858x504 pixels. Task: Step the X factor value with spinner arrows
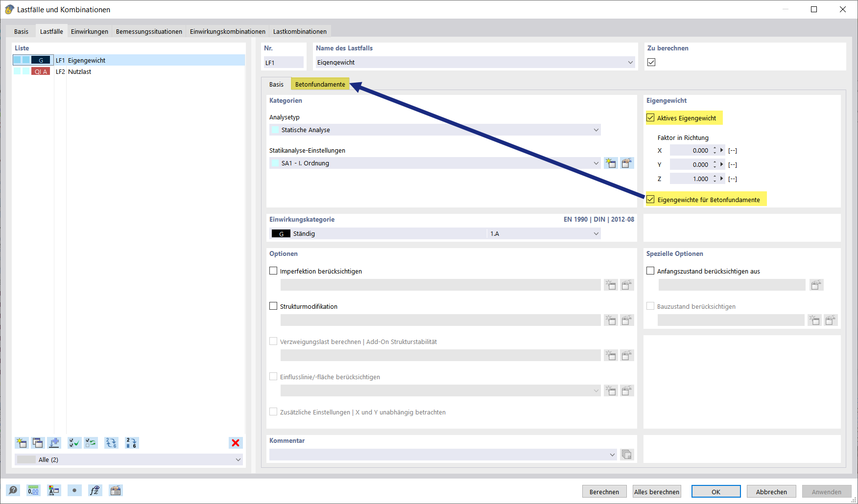pos(715,150)
